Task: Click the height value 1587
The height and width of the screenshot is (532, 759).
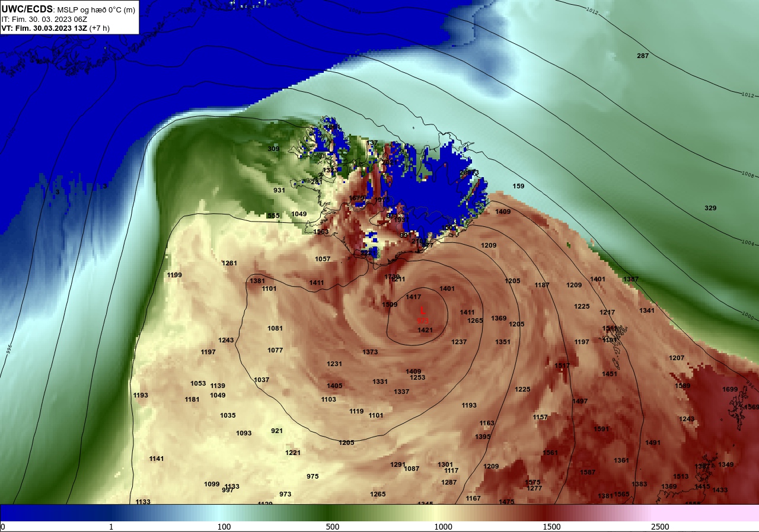Action: tap(588, 472)
